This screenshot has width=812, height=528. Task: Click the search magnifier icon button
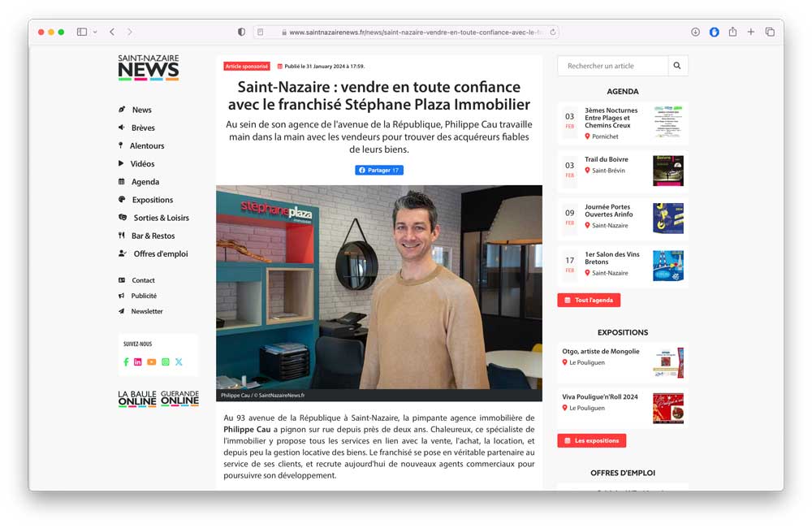(x=677, y=66)
